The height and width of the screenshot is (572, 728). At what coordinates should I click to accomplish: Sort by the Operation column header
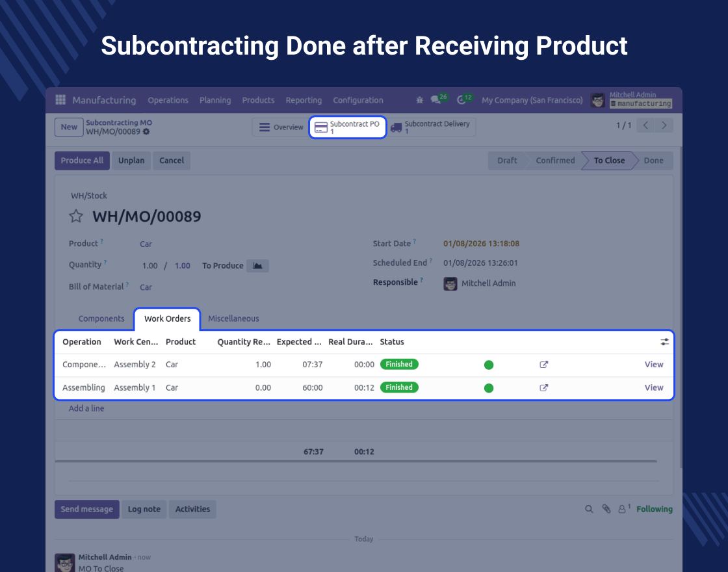(82, 342)
